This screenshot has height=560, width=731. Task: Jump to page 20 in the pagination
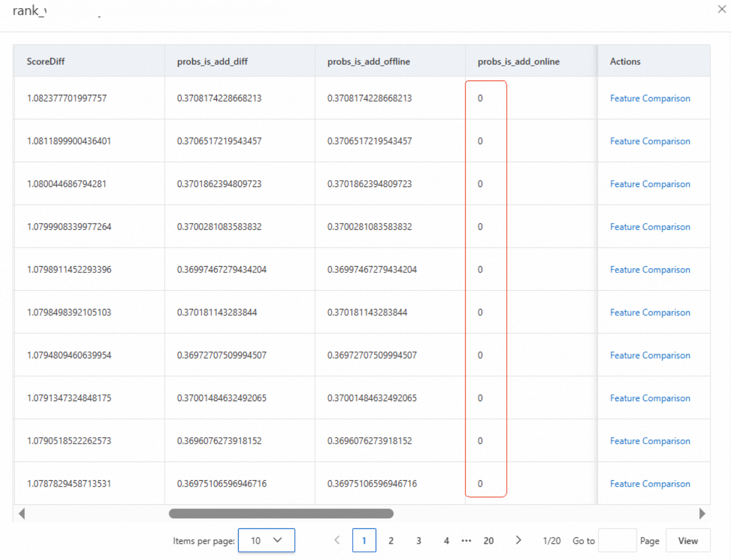(488, 541)
